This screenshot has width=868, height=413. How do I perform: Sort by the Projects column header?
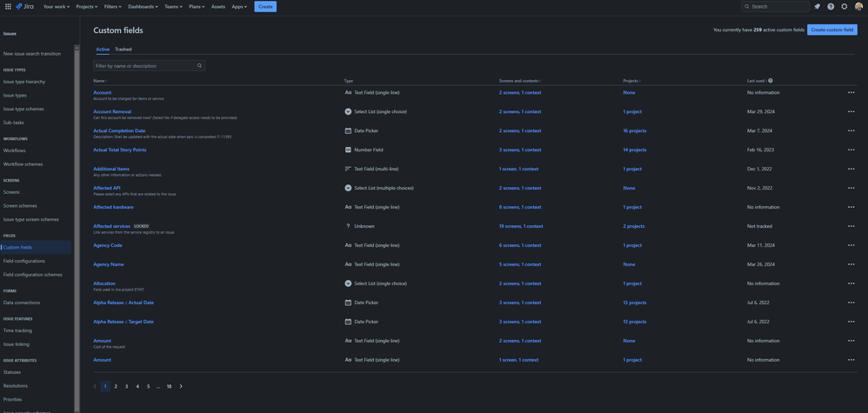click(631, 81)
